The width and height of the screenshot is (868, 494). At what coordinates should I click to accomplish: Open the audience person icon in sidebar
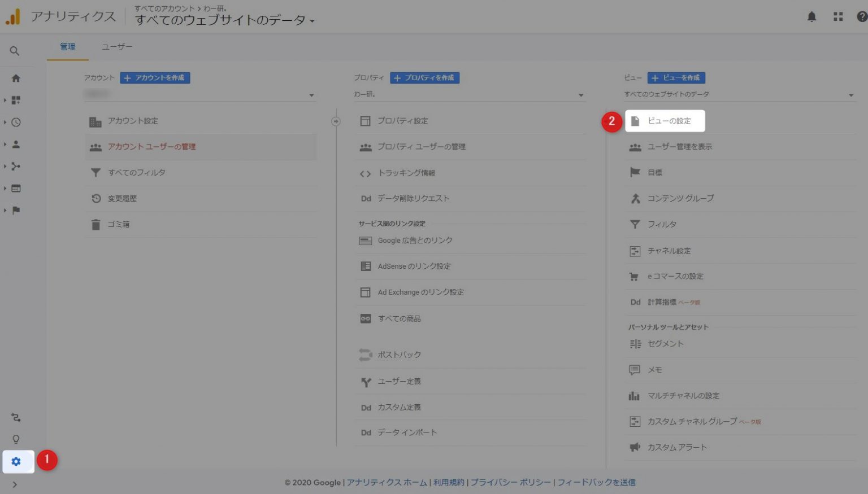click(16, 145)
